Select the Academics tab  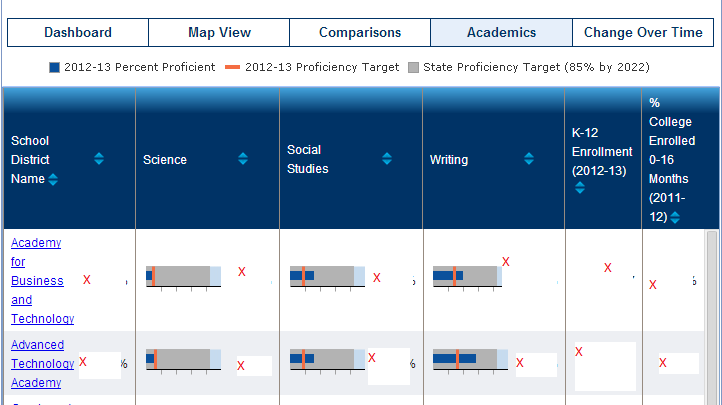tap(501, 32)
